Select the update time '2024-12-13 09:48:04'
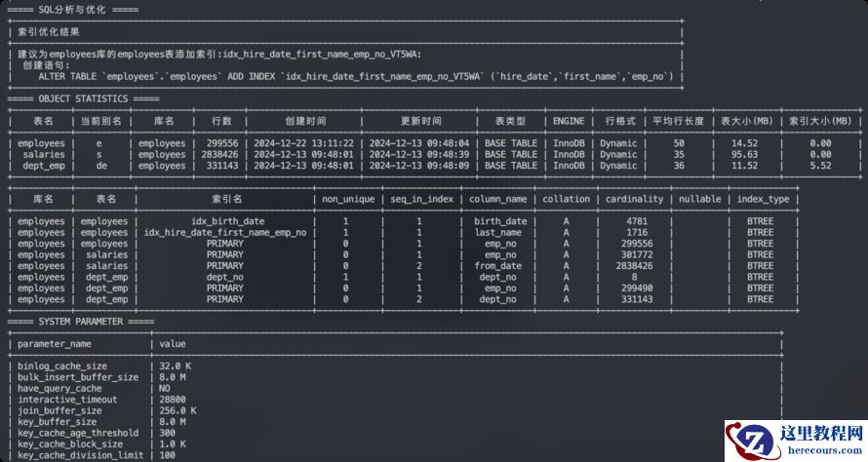 click(419, 143)
